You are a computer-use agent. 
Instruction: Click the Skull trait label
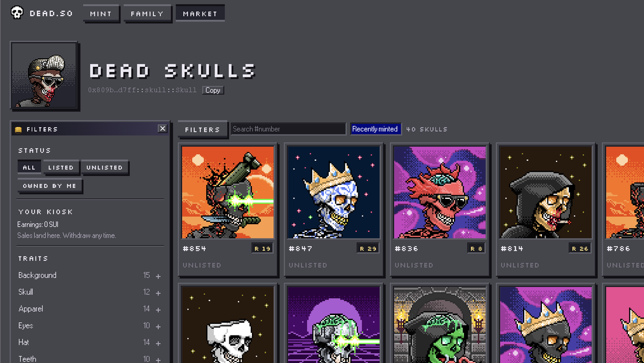25,293
